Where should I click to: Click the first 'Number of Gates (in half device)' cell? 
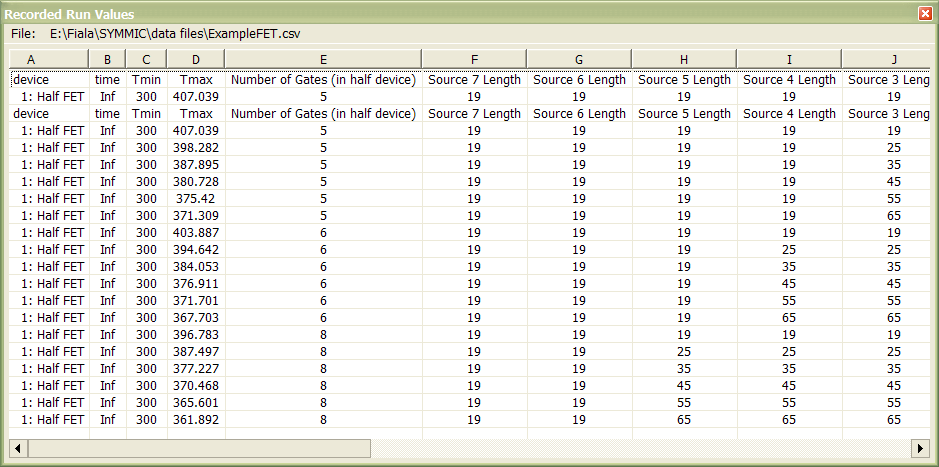pyautogui.click(x=323, y=79)
